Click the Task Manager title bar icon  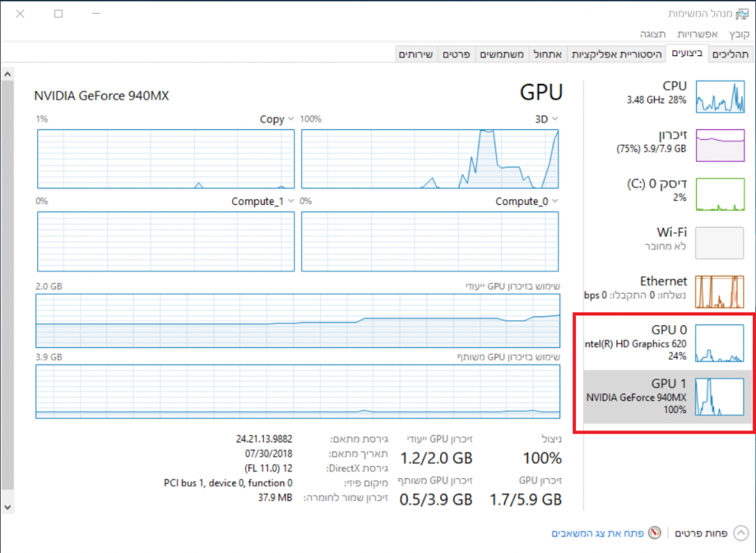click(x=742, y=14)
